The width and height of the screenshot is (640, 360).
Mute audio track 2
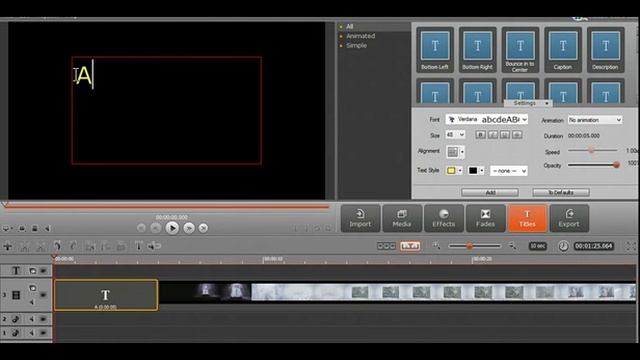coord(32,319)
